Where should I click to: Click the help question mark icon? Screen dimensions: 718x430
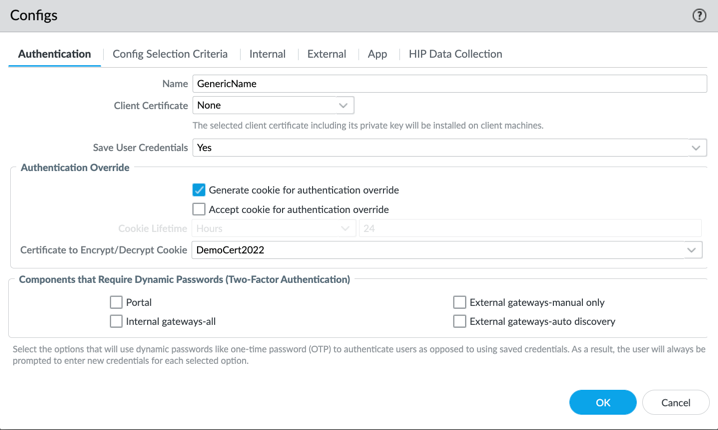(x=699, y=16)
